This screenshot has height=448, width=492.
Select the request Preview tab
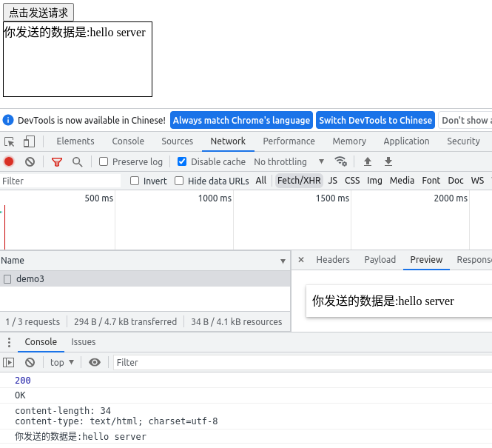tap(426, 260)
